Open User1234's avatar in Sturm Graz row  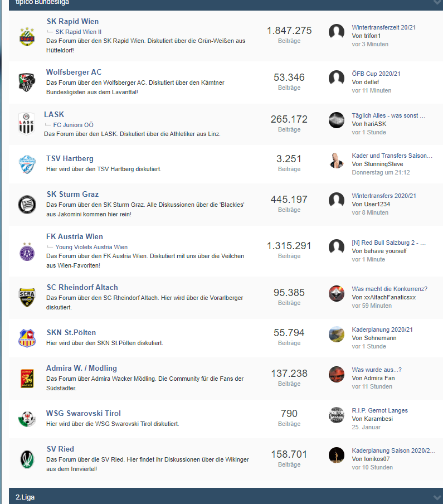coord(337,200)
